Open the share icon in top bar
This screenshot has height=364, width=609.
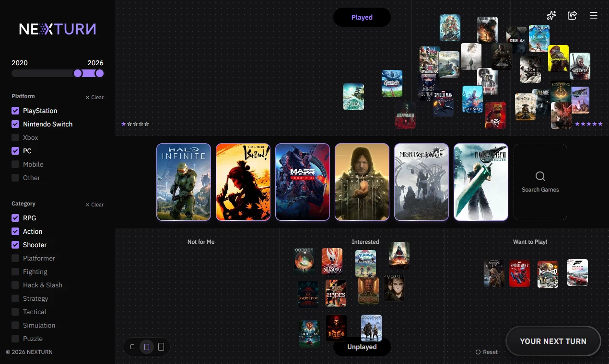point(572,15)
